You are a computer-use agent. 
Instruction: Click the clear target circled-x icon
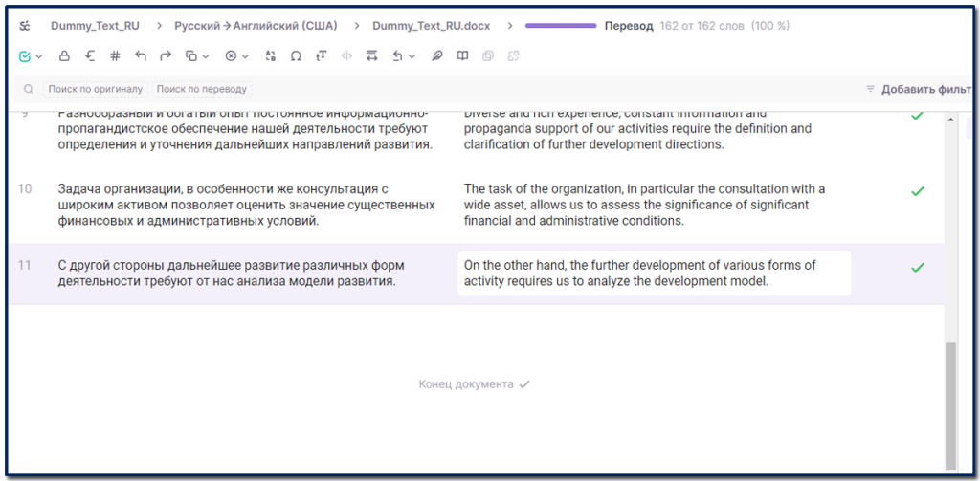coord(231,56)
